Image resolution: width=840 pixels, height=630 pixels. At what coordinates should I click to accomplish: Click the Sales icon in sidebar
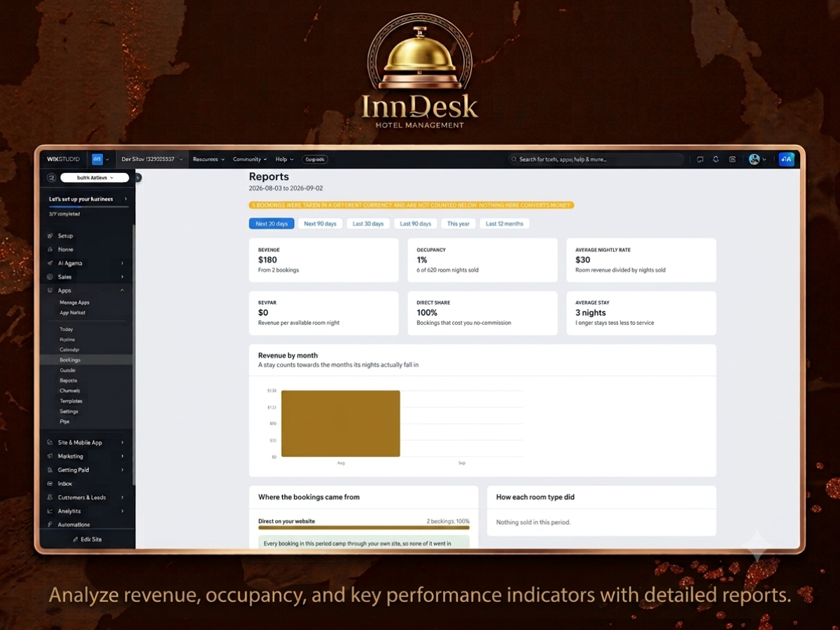pyautogui.click(x=50, y=276)
